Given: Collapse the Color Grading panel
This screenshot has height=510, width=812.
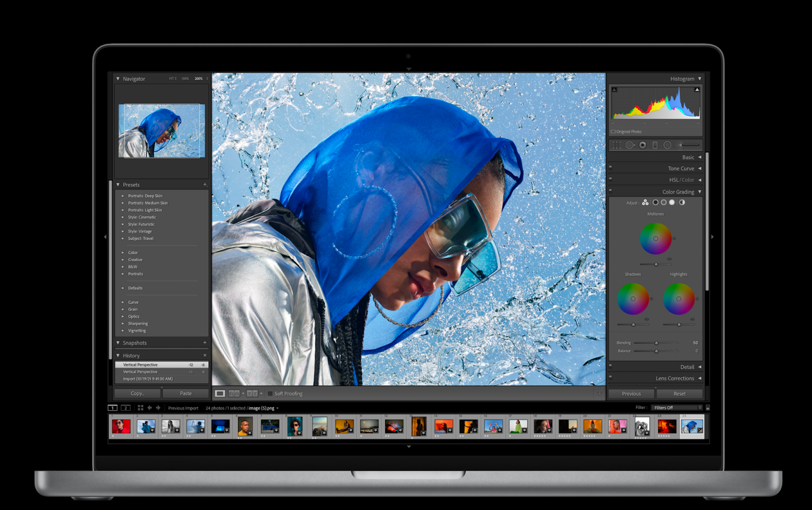Looking at the screenshot, I should pos(699,192).
